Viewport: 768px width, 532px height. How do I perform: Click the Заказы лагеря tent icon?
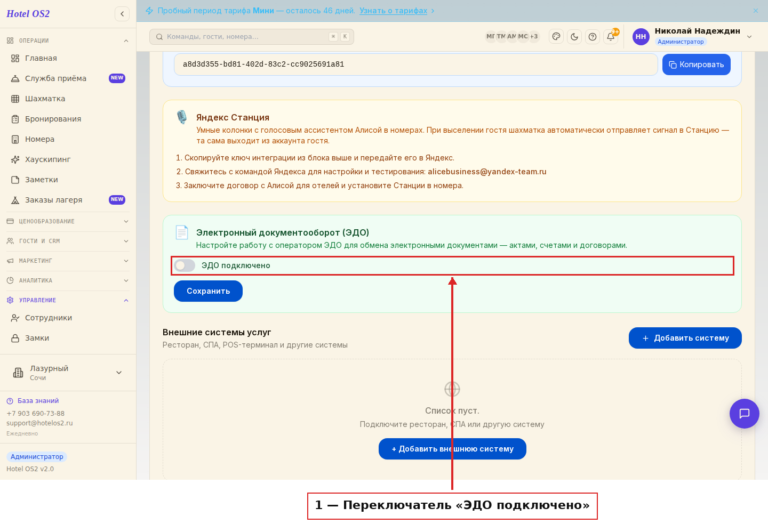click(x=15, y=200)
